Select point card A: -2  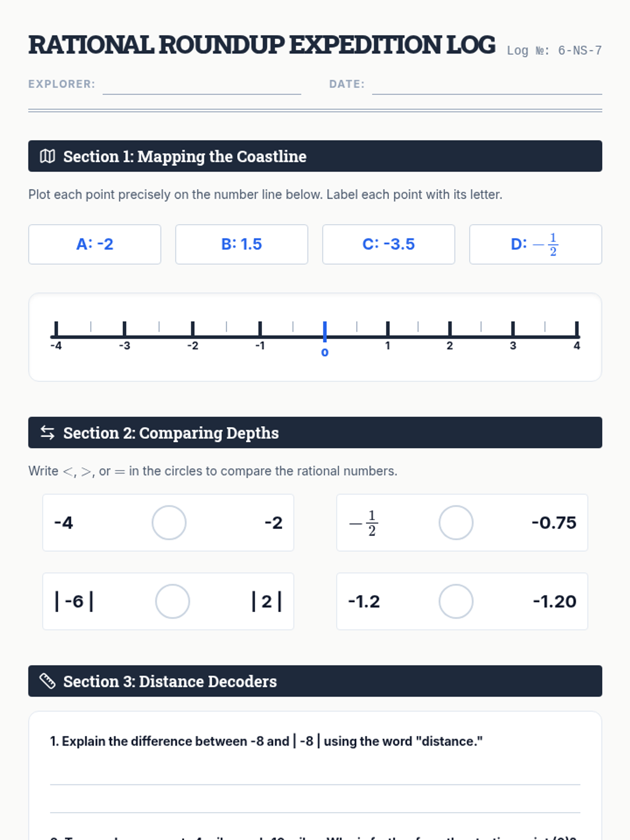[94, 244]
